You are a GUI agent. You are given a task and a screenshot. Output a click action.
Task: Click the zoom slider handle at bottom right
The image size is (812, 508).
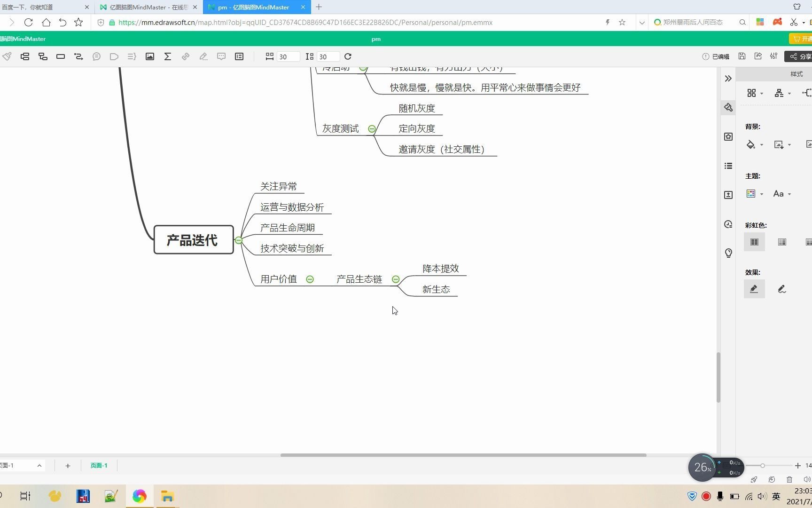[x=762, y=466]
